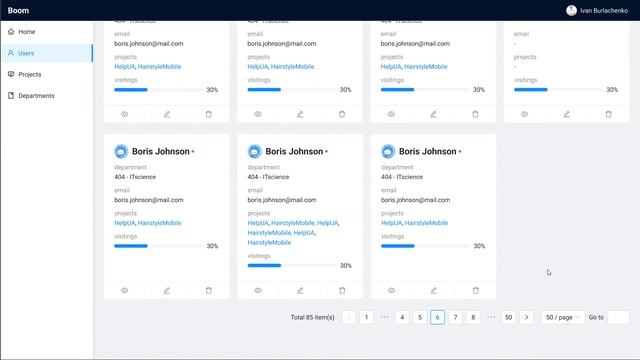Viewport: 640px width, 360px height.
Task: Open HelpUA link on third bottom-row card
Action: tap(391, 223)
